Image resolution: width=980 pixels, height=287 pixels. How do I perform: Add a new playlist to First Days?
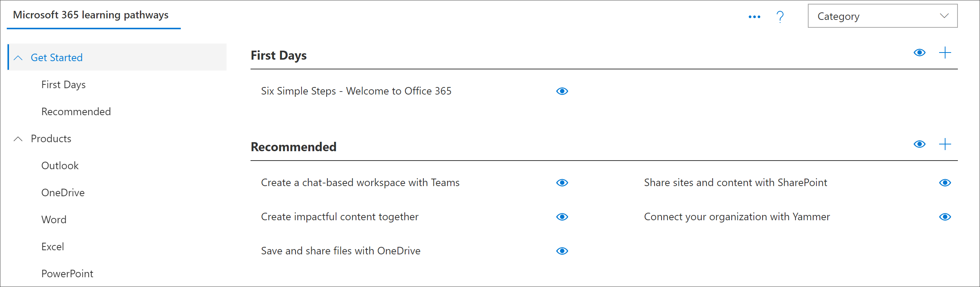945,53
